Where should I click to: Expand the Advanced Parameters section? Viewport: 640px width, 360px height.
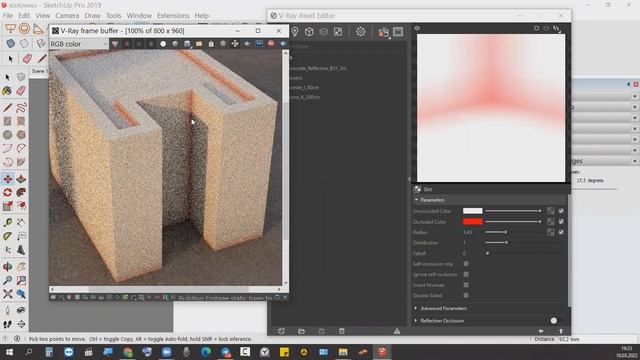coord(416,308)
